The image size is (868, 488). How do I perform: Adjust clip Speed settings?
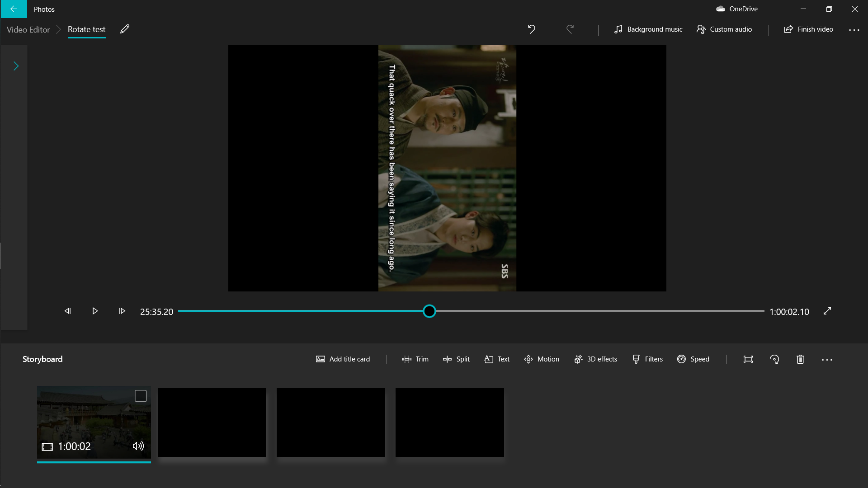[x=693, y=359]
